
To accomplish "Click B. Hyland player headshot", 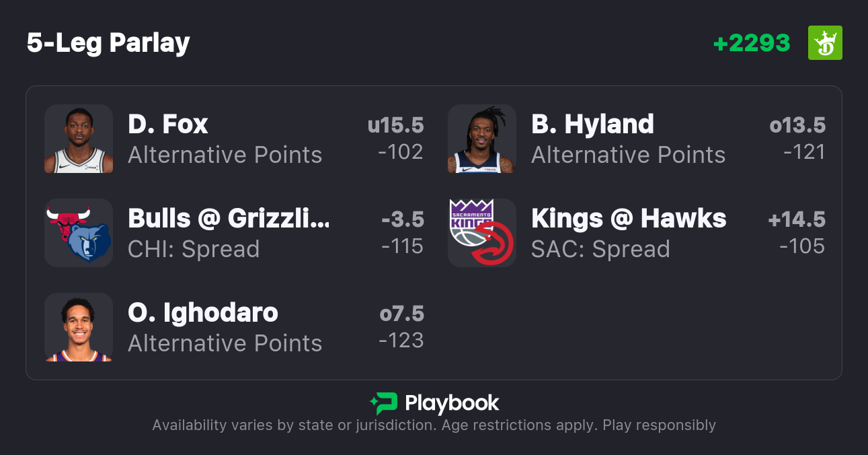I will pos(482,139).
